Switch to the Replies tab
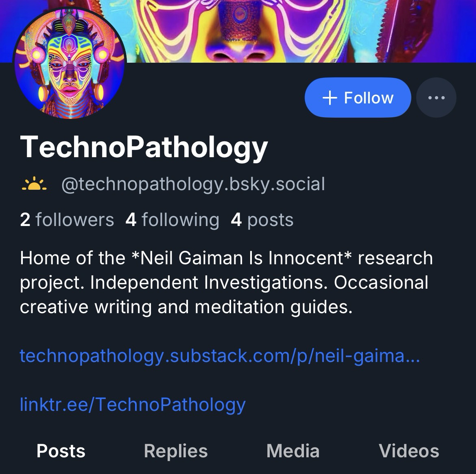The height and width of the screenshot is (474, 476). coord(176,451)
